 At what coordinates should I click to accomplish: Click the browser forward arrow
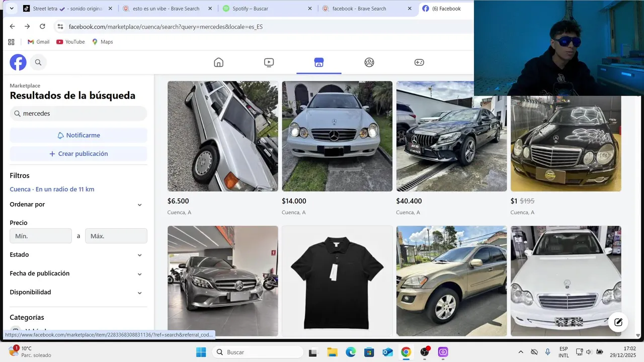pyautogui.click(x=27, y=26)
